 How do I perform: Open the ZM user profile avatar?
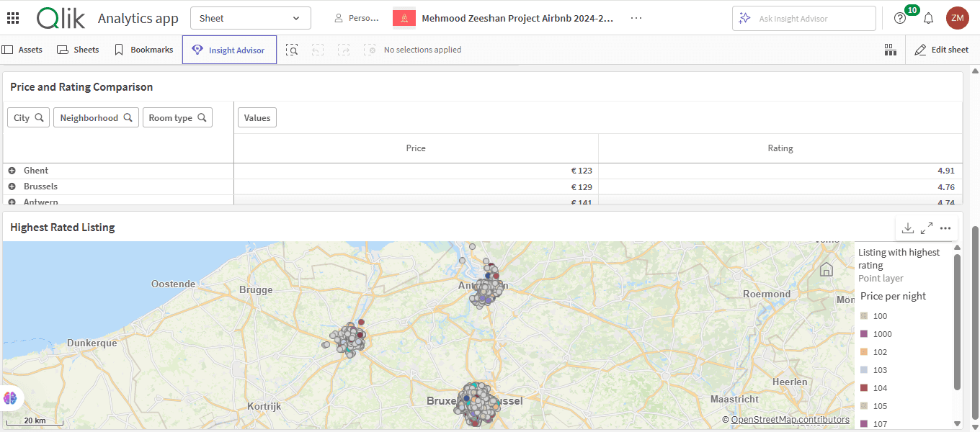pos(958,18)
